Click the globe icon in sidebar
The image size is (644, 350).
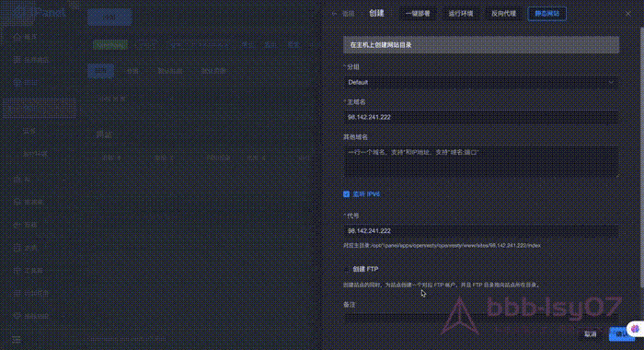click(17, 82)
